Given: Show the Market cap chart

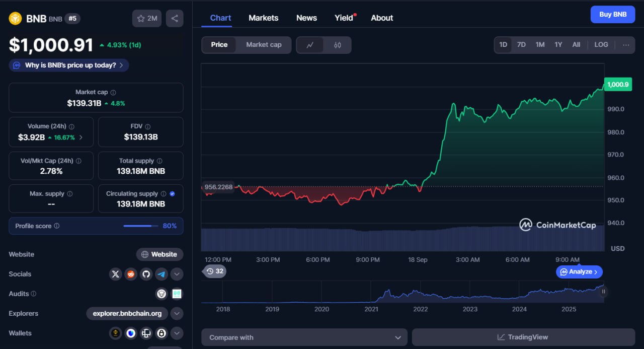Looking at the screenshot, I should click(x=264, y=45).
